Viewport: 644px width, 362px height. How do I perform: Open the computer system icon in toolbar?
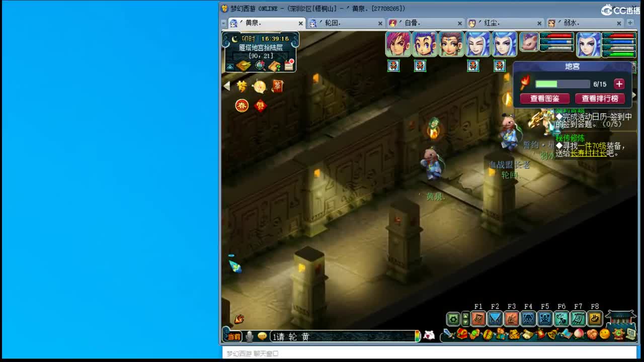(630, 334)
